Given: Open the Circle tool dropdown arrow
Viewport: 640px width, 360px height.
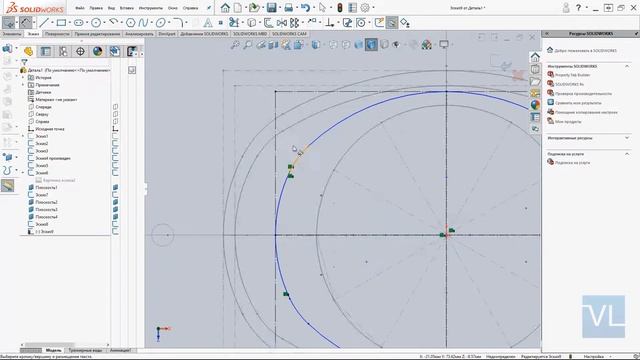Looking at the screenshot, I should coord(104,23).
